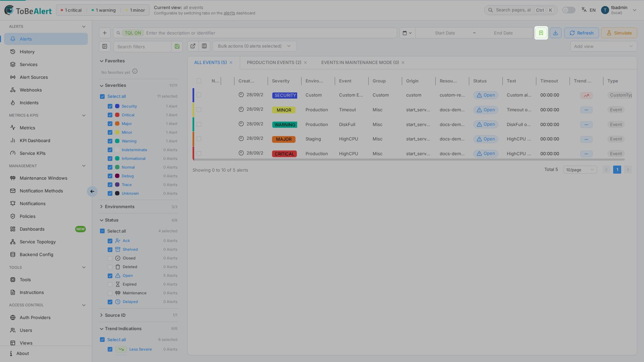Expand the Source ID filter section
The image size is (644, 362).
coord(139,315)
